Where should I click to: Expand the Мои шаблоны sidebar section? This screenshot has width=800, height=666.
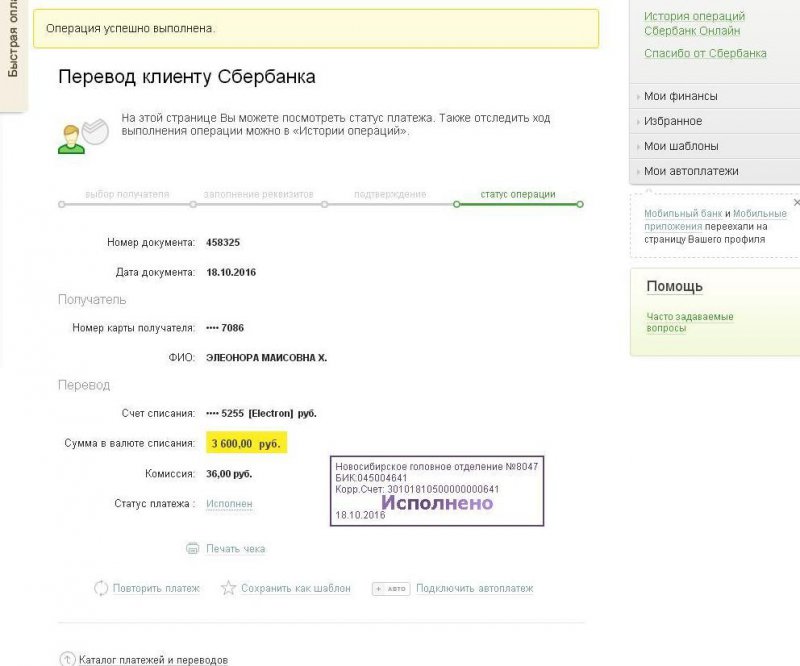pos(715,146)
